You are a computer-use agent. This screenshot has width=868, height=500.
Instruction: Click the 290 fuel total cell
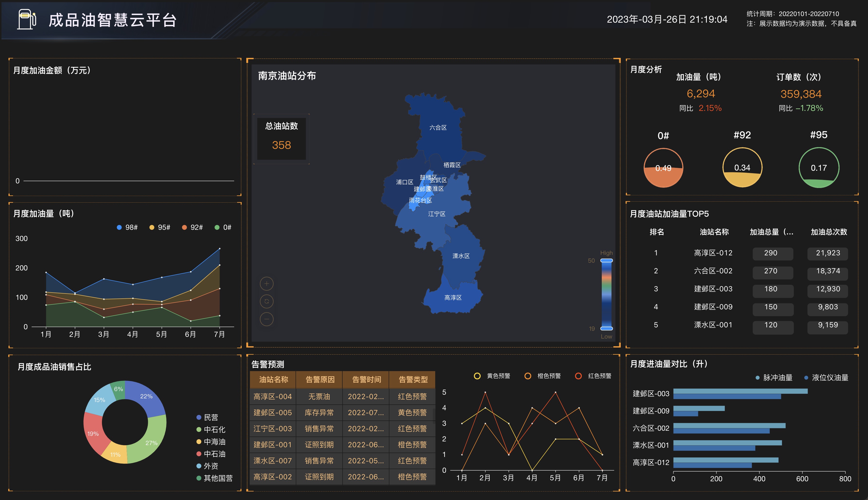pos(773,253)
